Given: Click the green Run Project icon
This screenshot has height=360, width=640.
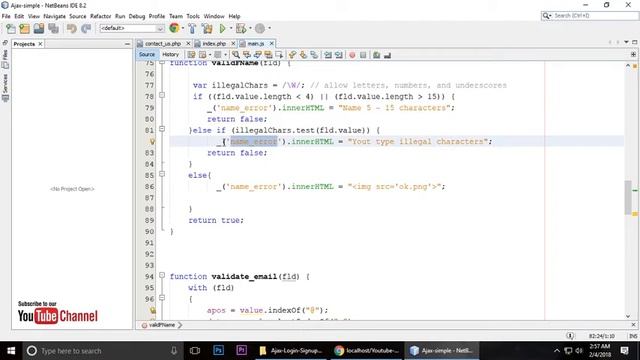Looking at the screenshot, I should (222, 28).
